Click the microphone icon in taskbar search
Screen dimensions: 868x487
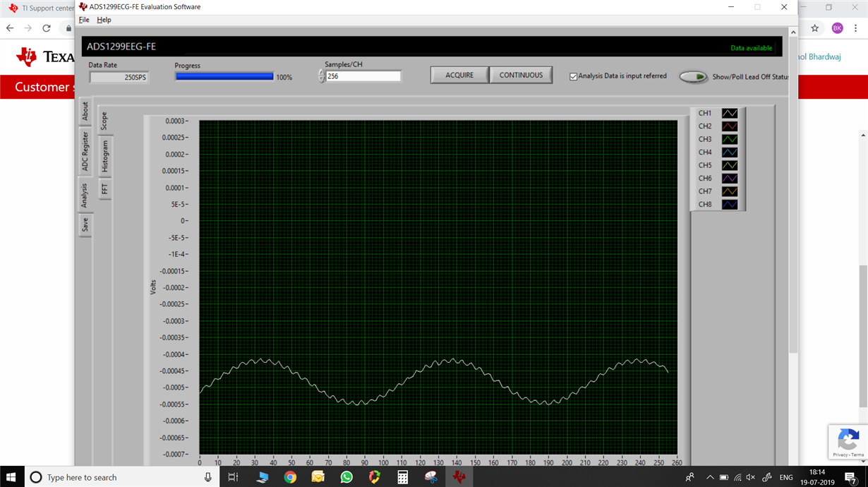(x=207, y=477)
